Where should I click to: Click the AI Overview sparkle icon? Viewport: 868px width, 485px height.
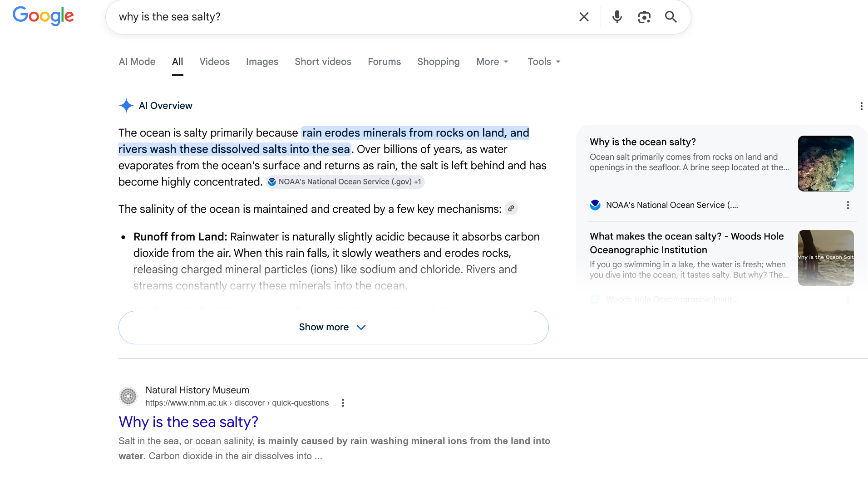126,106
